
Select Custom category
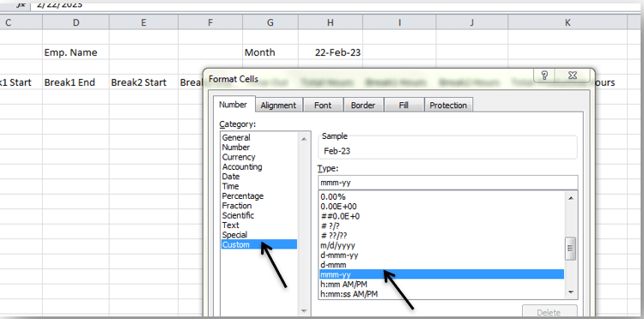(258, 244)
